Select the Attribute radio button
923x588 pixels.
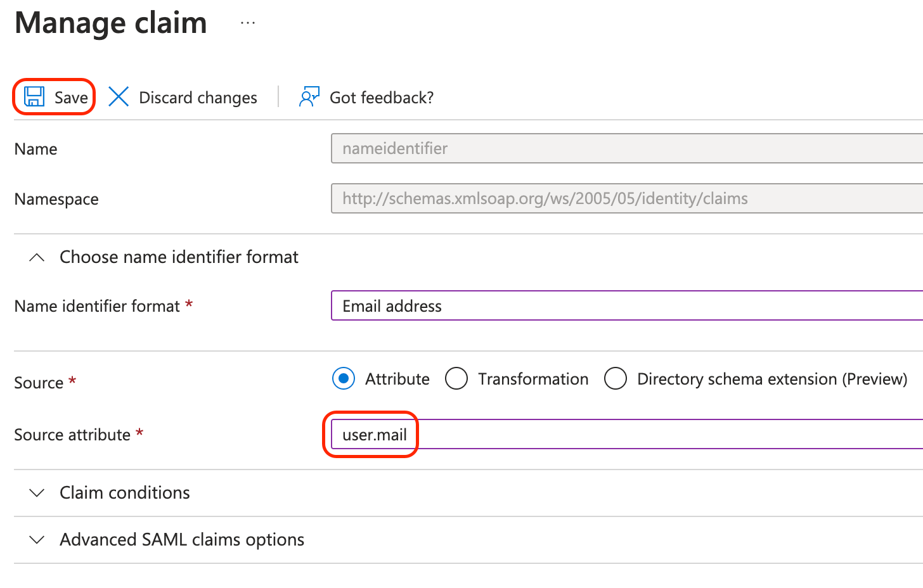(344, 379)
